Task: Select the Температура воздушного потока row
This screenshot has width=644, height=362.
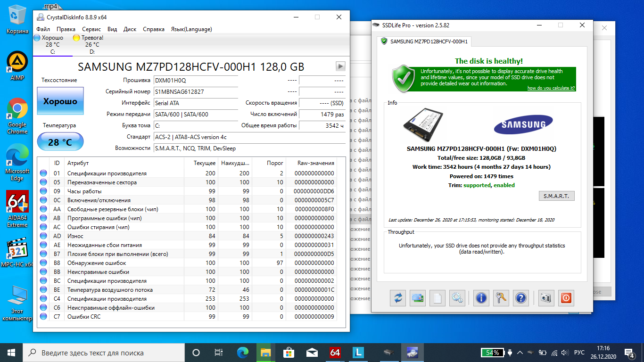Action: 187,290
